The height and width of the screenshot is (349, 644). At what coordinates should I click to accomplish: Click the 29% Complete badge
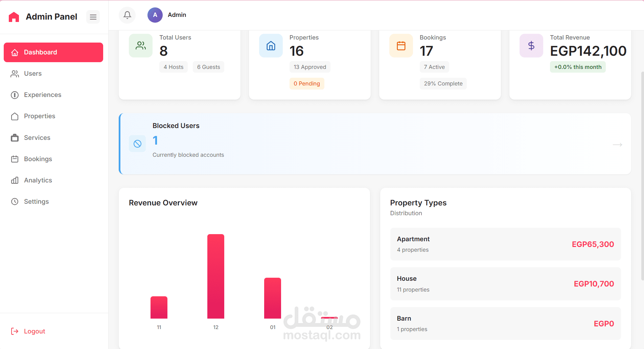tap(443, 83)
